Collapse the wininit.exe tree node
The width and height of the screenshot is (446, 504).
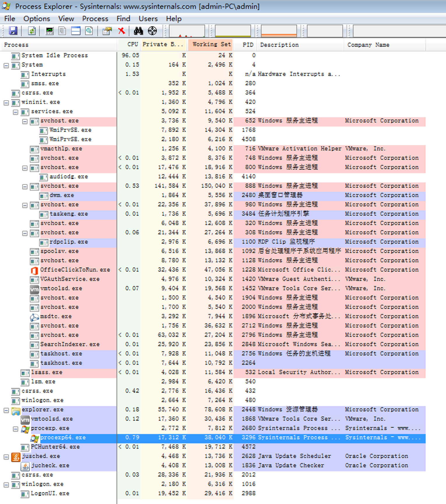point(6,103)
